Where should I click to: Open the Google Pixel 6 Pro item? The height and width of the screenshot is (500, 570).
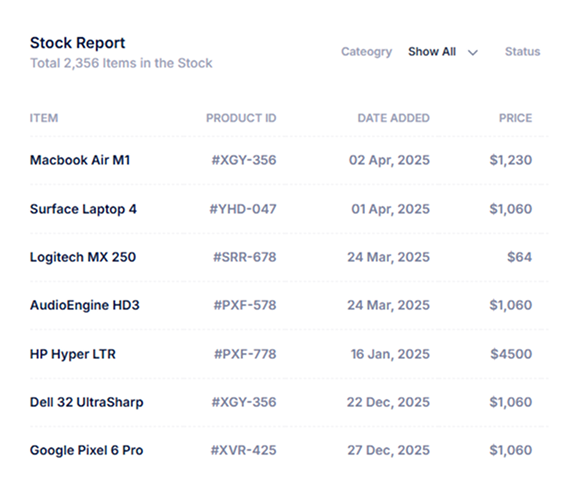point(87,450)
